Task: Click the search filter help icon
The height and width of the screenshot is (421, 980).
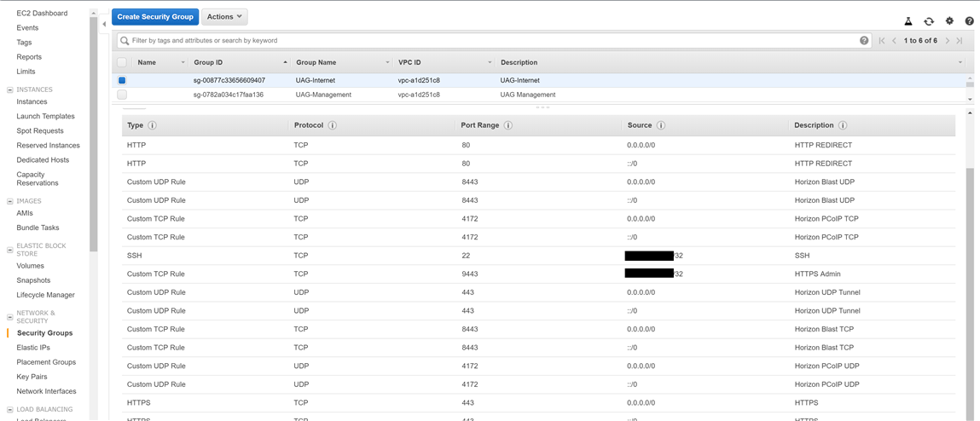Action: [864, 41]
